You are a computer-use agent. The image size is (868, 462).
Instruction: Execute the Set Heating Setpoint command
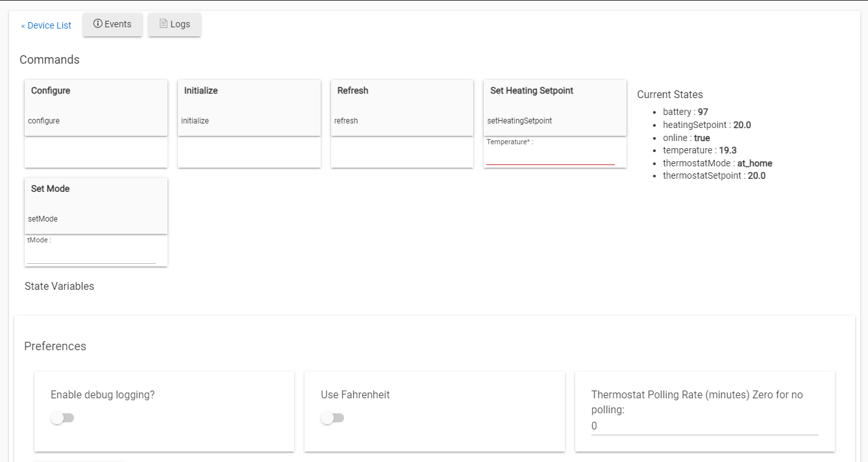[x=554, y=107]
